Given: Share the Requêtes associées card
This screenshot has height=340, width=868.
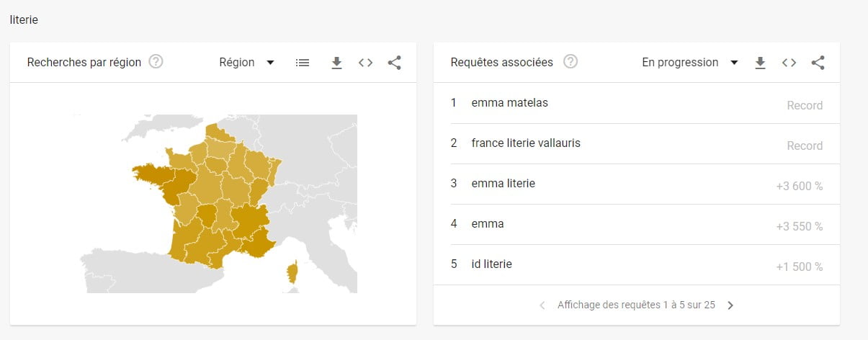Looking at the screenshot, I should click(818, 63).
